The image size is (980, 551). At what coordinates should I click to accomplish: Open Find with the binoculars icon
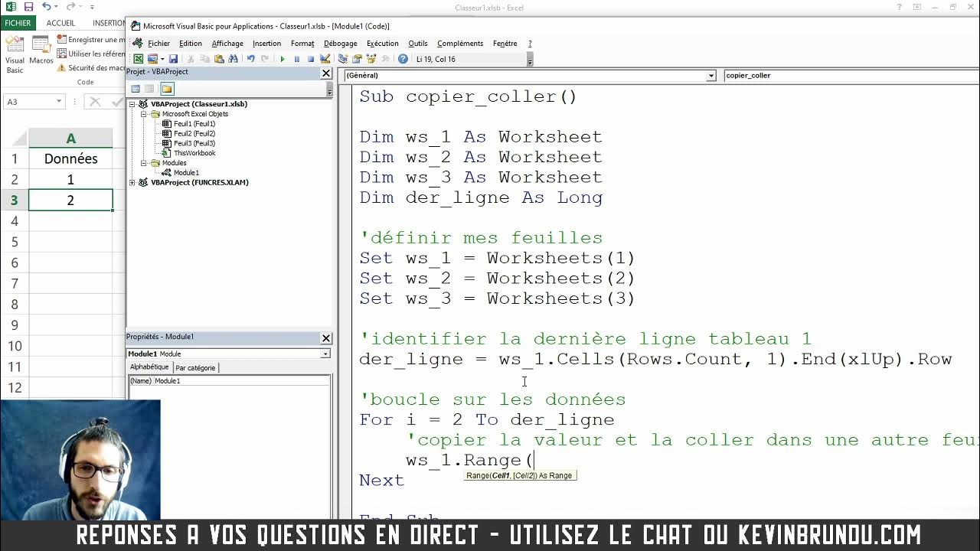233,59
